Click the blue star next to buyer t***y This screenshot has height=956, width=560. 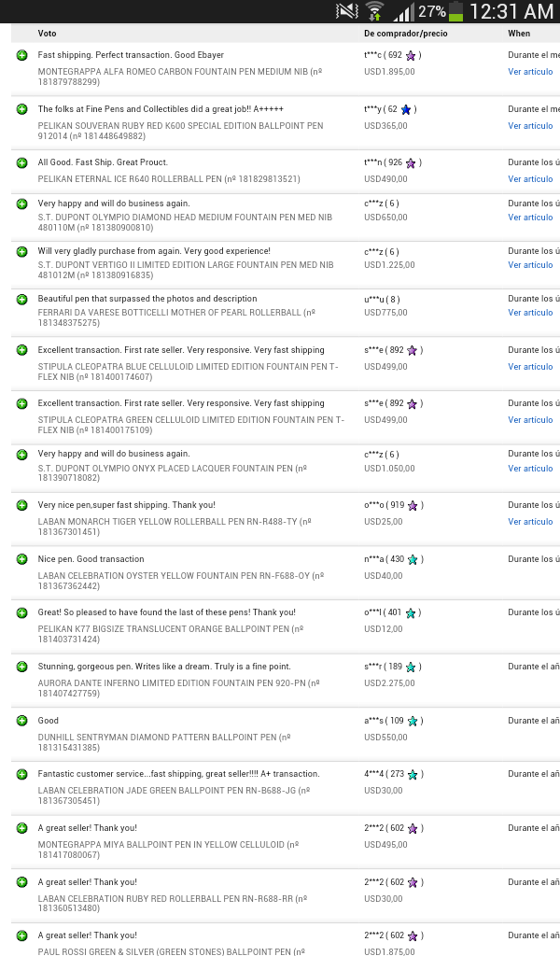[x=406, y=109]
